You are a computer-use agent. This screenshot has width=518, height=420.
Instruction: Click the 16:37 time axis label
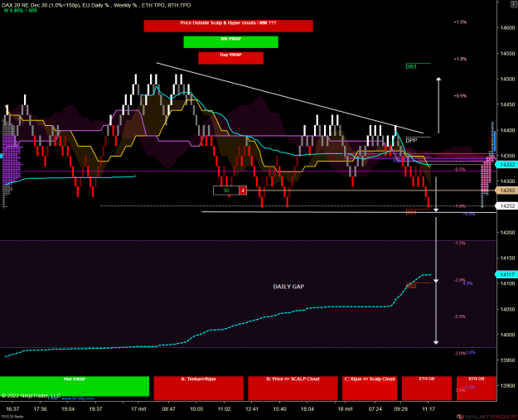click(x=12, y=409)
